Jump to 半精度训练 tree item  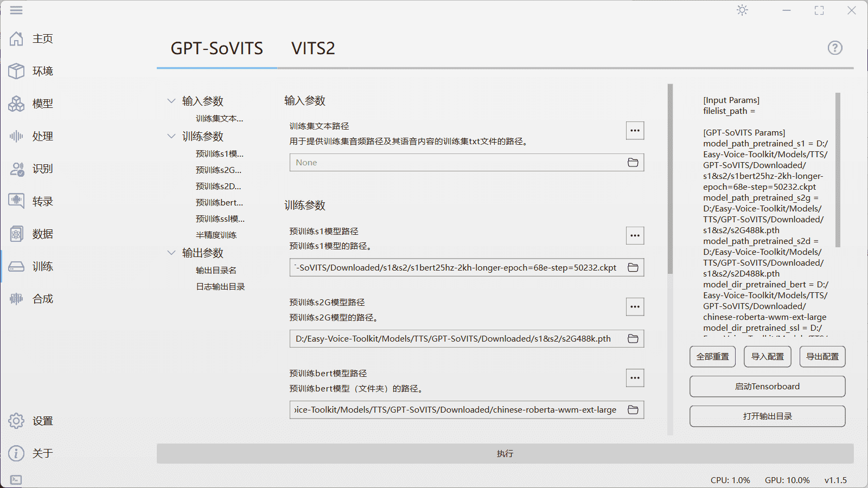pyautogui.click(x=216, y=235)
